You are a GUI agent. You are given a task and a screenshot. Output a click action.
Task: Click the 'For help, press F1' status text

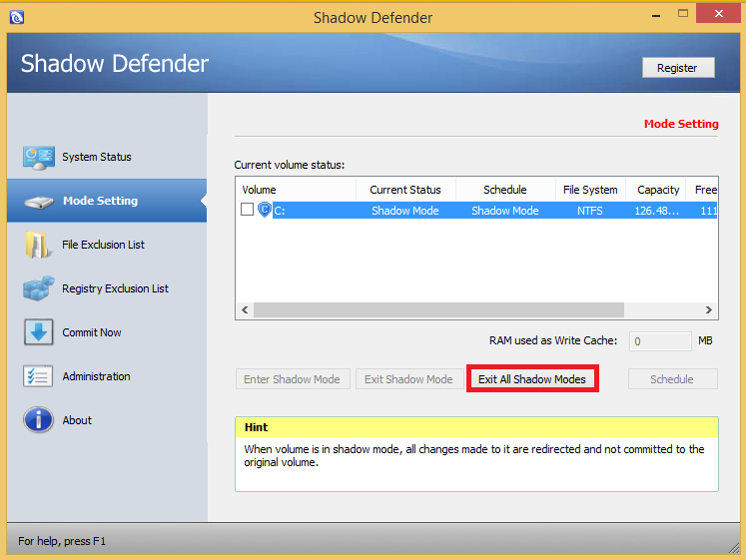pyautogui.click(x=62, y=541)
